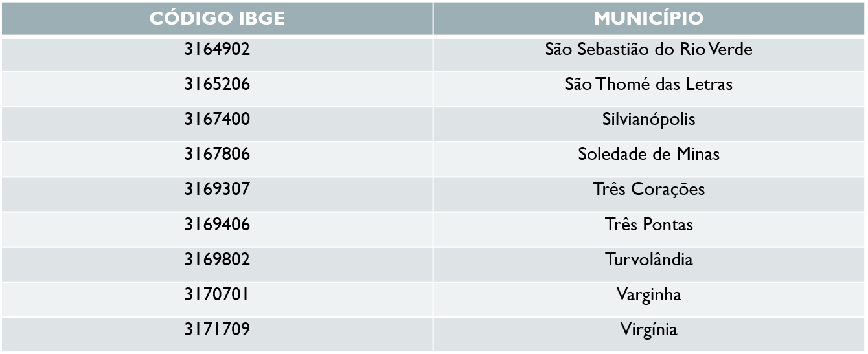Screen dimensions: 868x354
Task: Click the code 3167400 cell
Action: 217,124
